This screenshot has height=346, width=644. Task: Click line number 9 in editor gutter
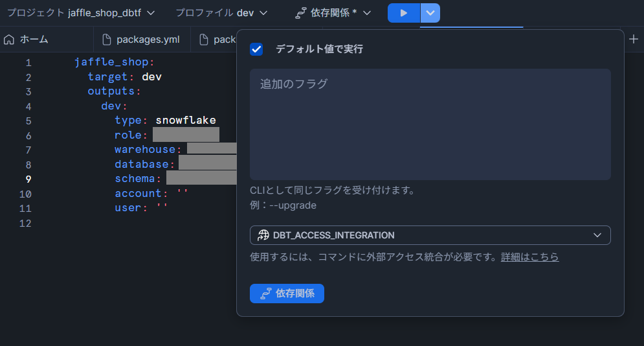[x=28, y=179]
